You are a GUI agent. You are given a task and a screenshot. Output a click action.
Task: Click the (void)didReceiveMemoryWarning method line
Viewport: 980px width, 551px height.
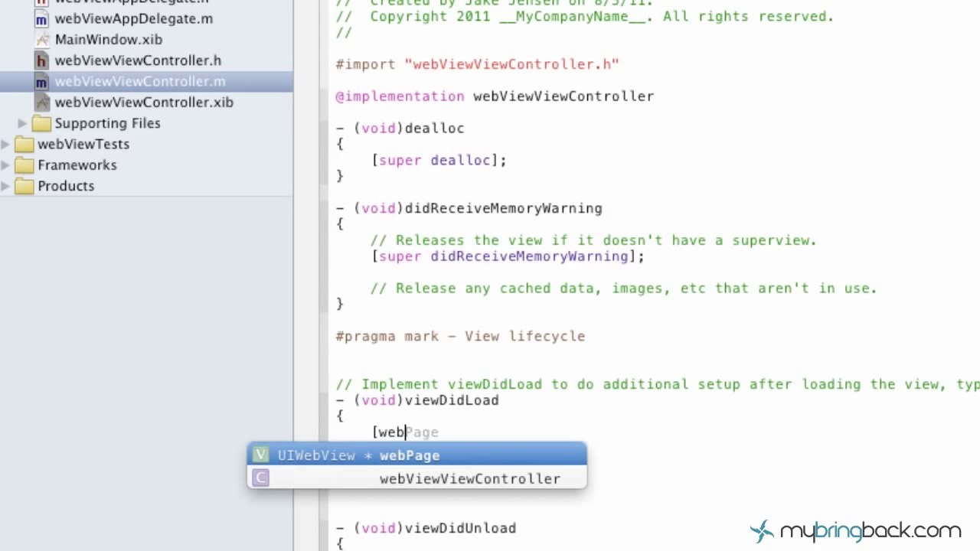(x=469, y=208)
